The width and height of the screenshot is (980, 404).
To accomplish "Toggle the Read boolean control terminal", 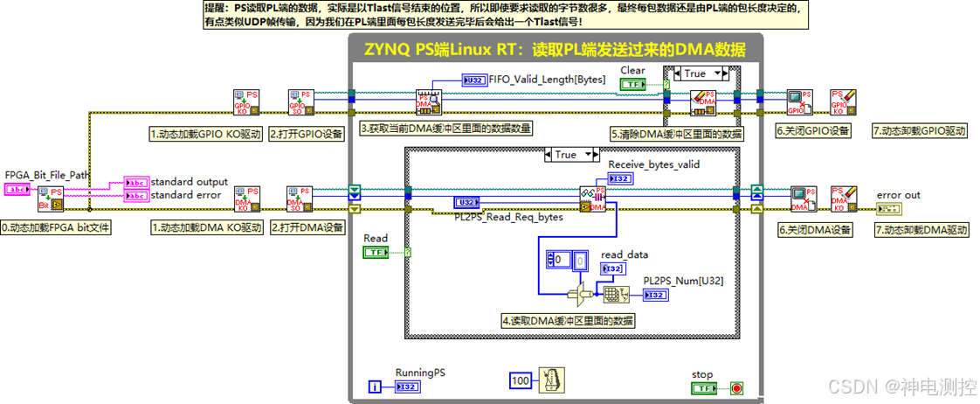I will [x=375, y=252].
